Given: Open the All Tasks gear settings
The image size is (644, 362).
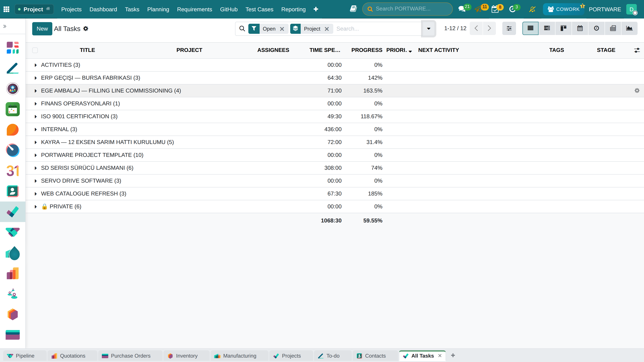Looking at the screenshot, I should tap(86, 29).
